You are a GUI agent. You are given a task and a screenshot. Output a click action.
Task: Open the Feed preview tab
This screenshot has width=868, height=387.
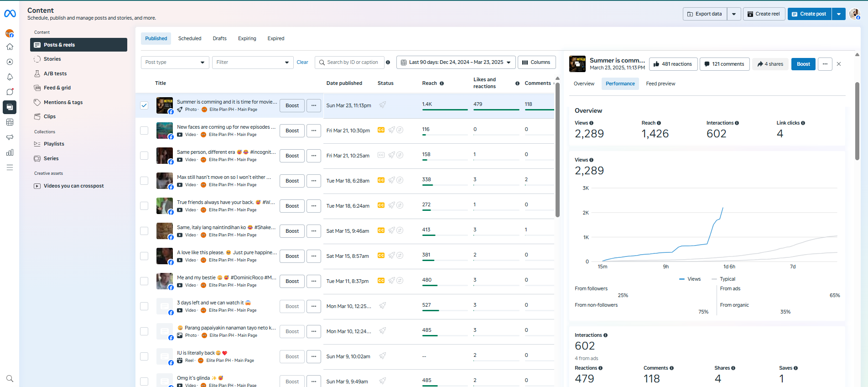(660, 84)
